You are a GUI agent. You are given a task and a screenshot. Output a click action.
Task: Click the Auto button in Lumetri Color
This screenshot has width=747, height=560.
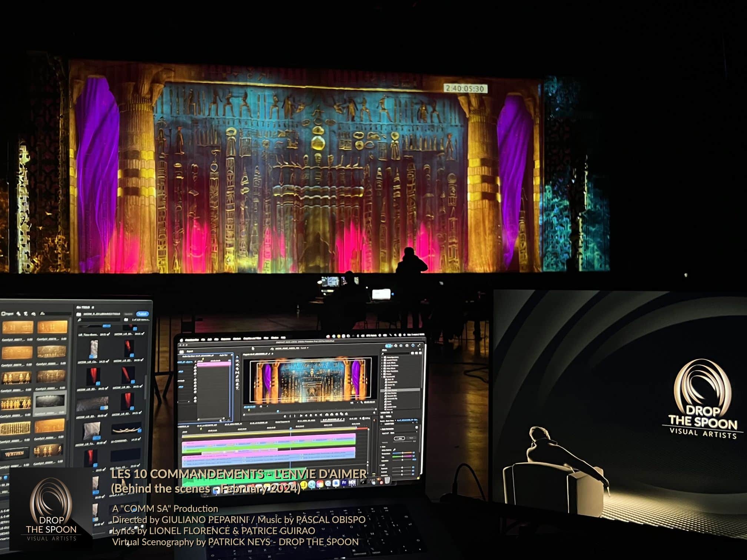click(x=399, y=438)
